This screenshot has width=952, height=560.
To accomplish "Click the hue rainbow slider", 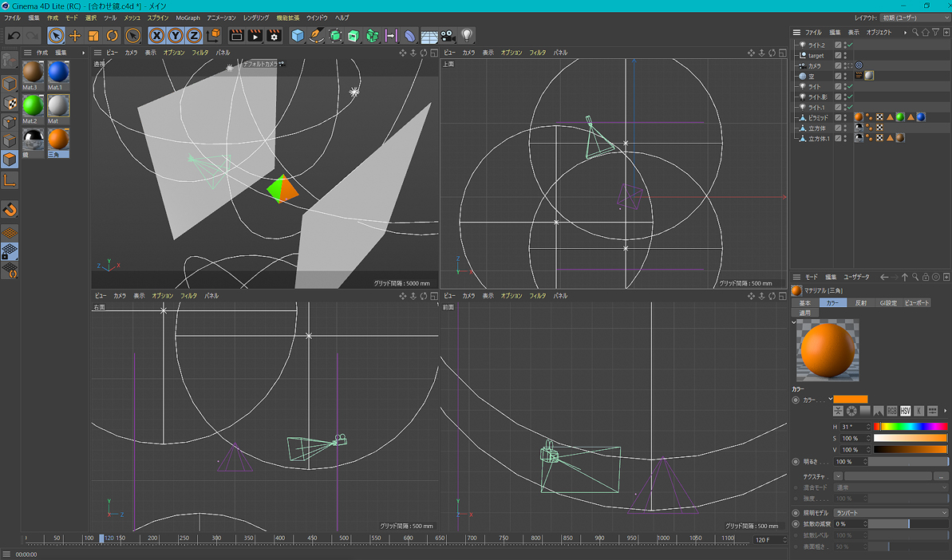I will 911,428.
